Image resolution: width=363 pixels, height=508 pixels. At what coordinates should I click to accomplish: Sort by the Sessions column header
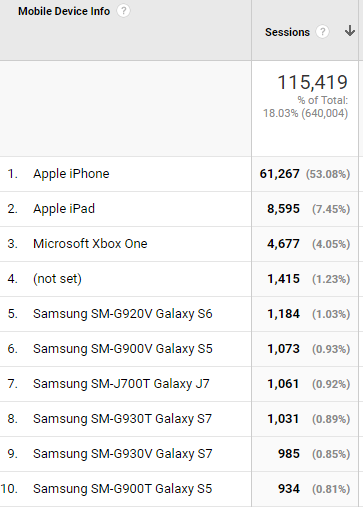[x=287, y=32]
